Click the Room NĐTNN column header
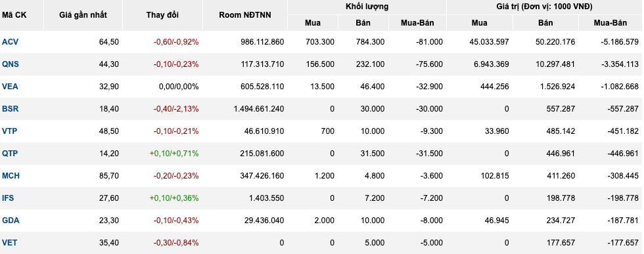The image size is (644, 254). pyautogui.click(x=245, y=15)
